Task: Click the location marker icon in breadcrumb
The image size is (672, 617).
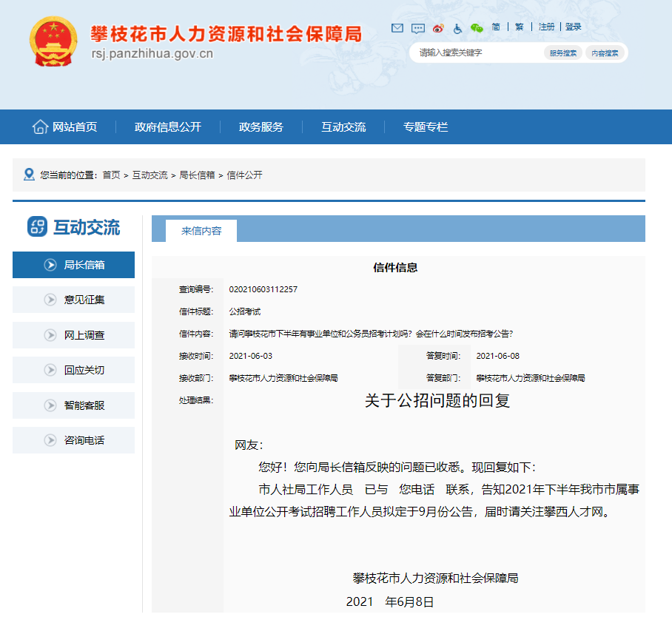Action: point(29,175)
